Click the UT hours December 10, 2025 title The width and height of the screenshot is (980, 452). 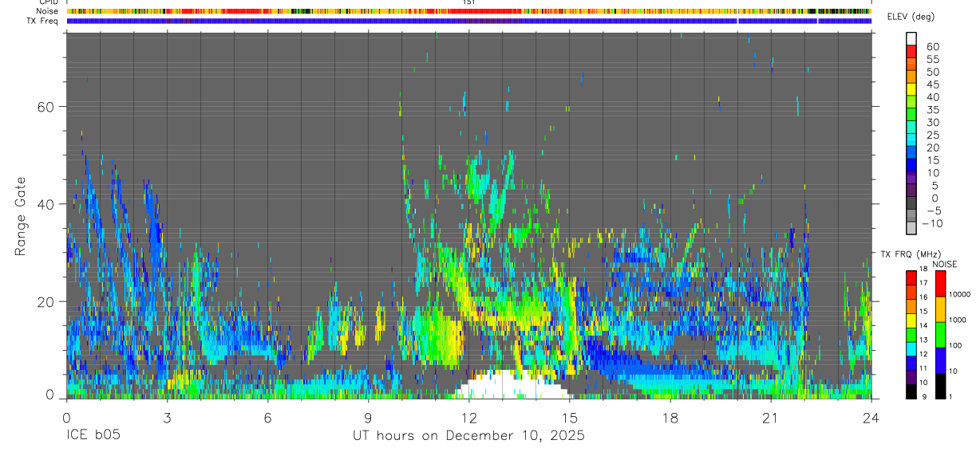pyautogui.click(x=469, y=436)
